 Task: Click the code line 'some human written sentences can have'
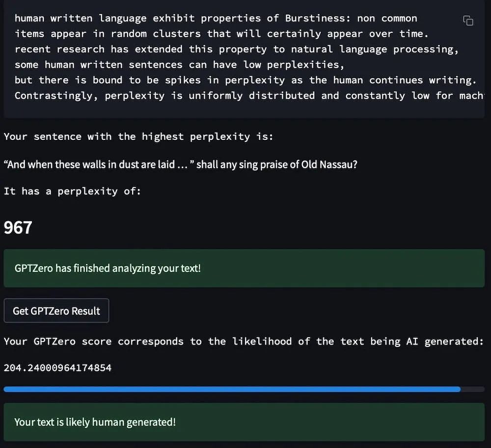coord(179,65)
